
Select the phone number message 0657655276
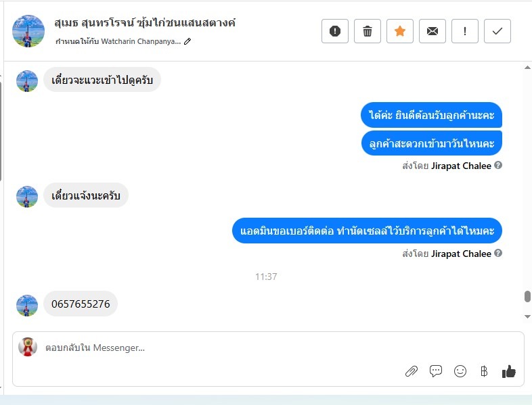tap(81, 304)
